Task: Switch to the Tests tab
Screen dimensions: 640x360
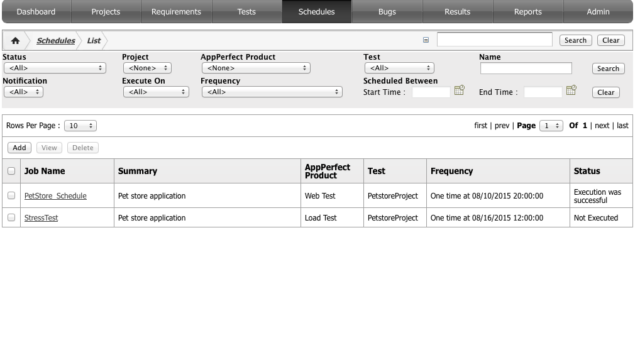Action: (x=247, y=12)
